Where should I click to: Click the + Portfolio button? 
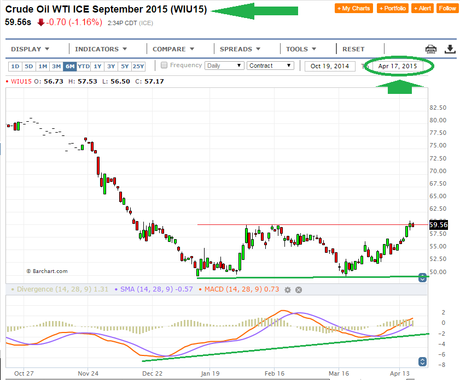(393, 8)
